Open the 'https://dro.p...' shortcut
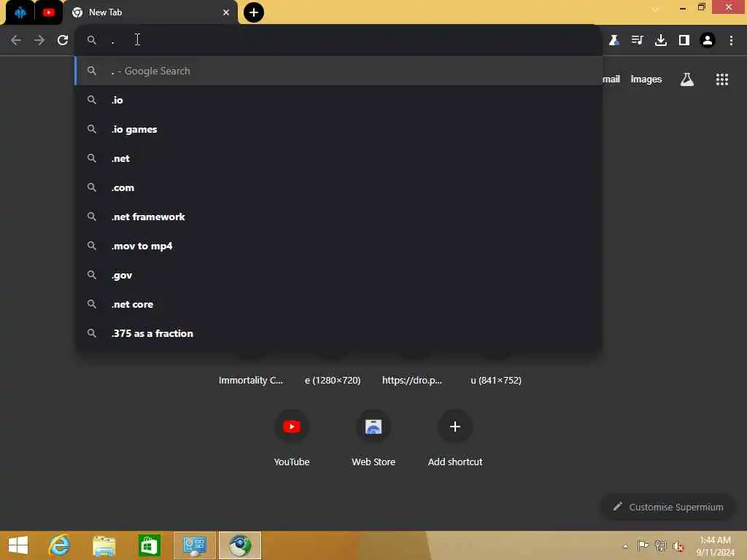 [x=412, y=380]
